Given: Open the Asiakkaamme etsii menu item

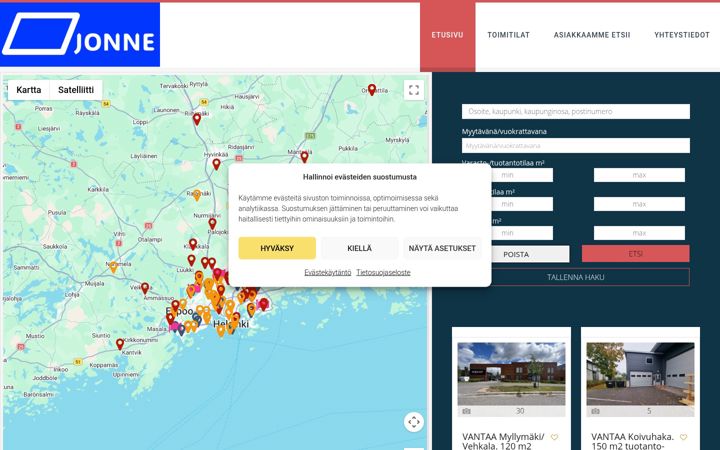Looking at the screenshot, I should coord(592,35).
